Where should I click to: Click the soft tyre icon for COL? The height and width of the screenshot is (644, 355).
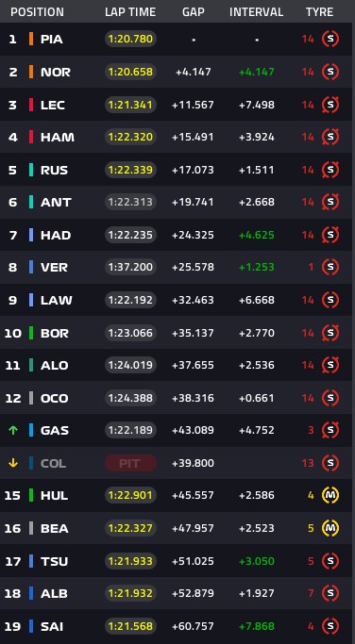[x=330, y=463]
